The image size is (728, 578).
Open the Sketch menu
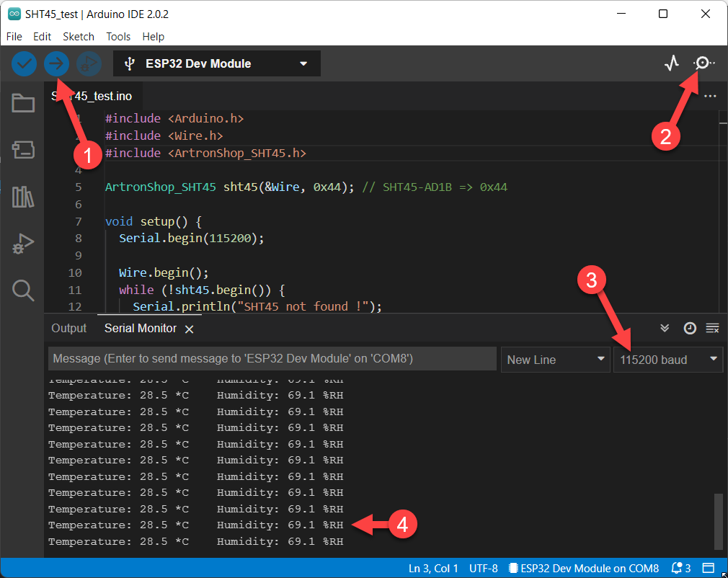[x=79, y=37]
